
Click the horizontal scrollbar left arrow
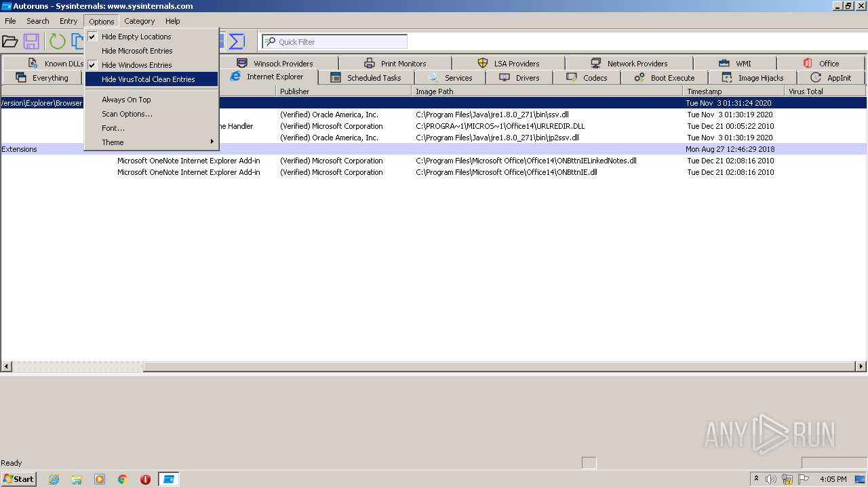pyautogui.click(x=6, y=367)
